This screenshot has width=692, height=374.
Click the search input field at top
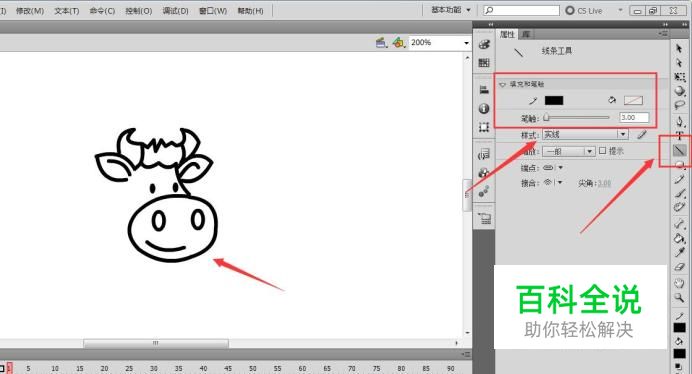point(521,10)
